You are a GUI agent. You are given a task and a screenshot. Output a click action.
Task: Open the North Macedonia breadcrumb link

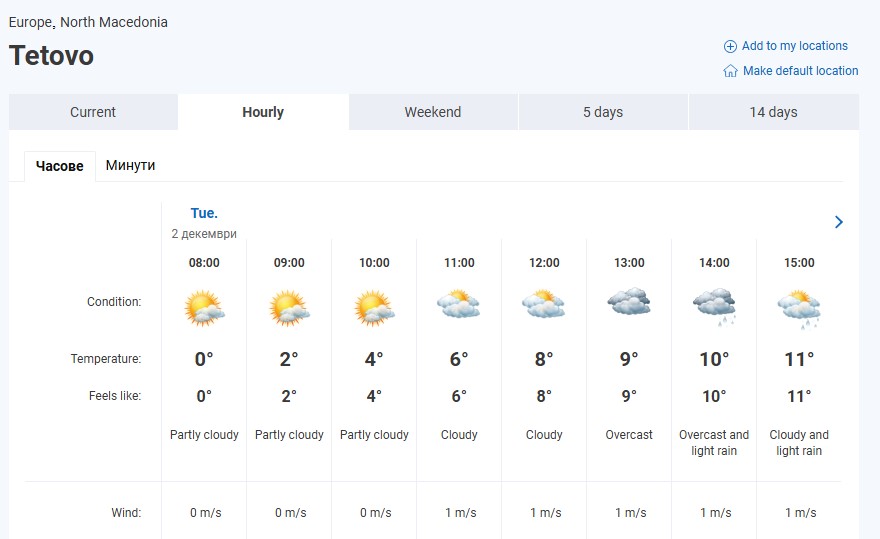[x=114, y=22]
